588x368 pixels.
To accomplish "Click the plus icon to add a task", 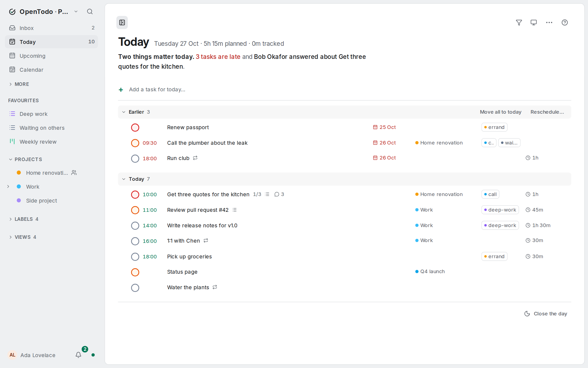I will coord(121,90).
